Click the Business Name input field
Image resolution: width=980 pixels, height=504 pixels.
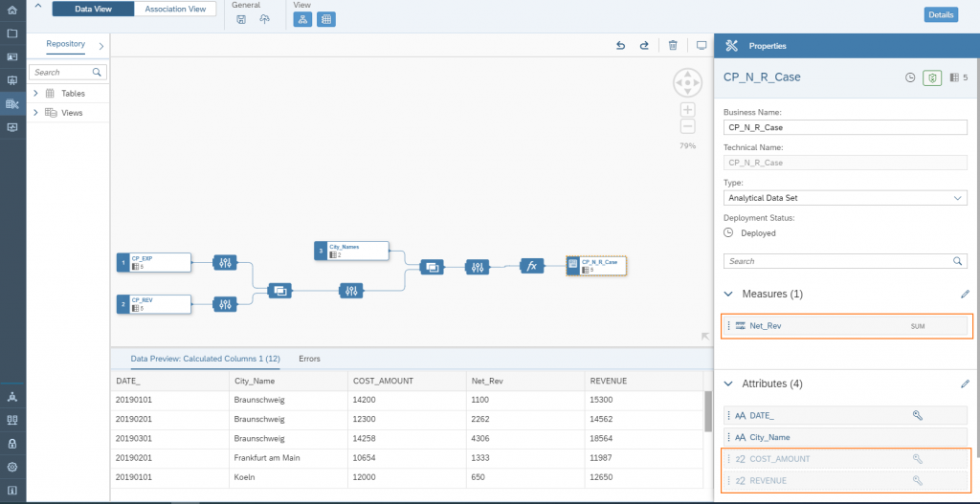click(x=845, y=127)
